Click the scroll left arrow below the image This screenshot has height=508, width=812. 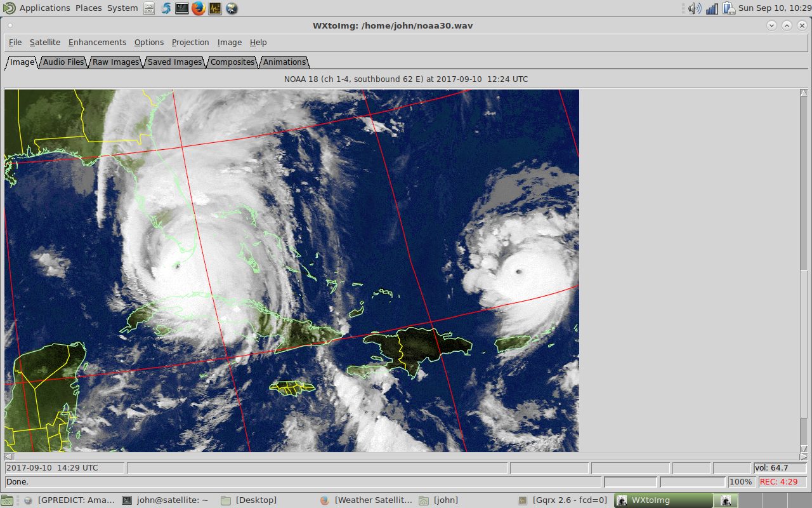8,457
